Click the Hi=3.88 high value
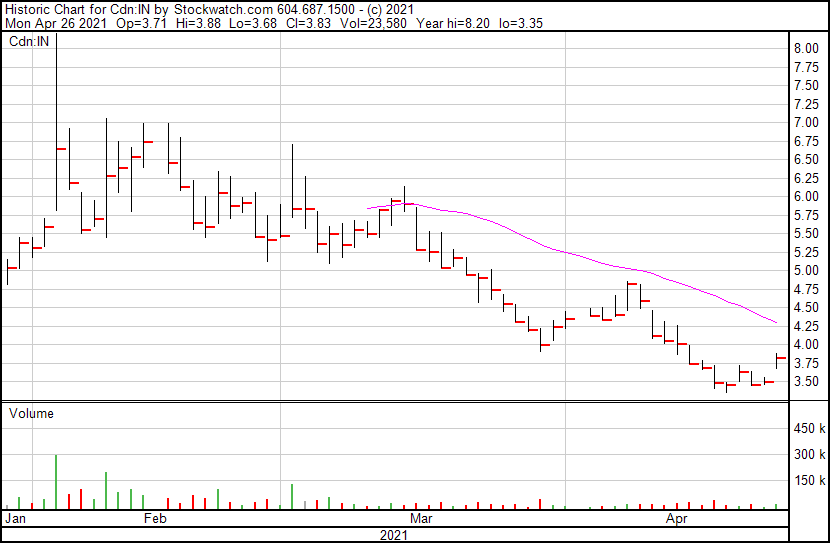This screenshot has width=830, height=543. (x=198, y=23)
